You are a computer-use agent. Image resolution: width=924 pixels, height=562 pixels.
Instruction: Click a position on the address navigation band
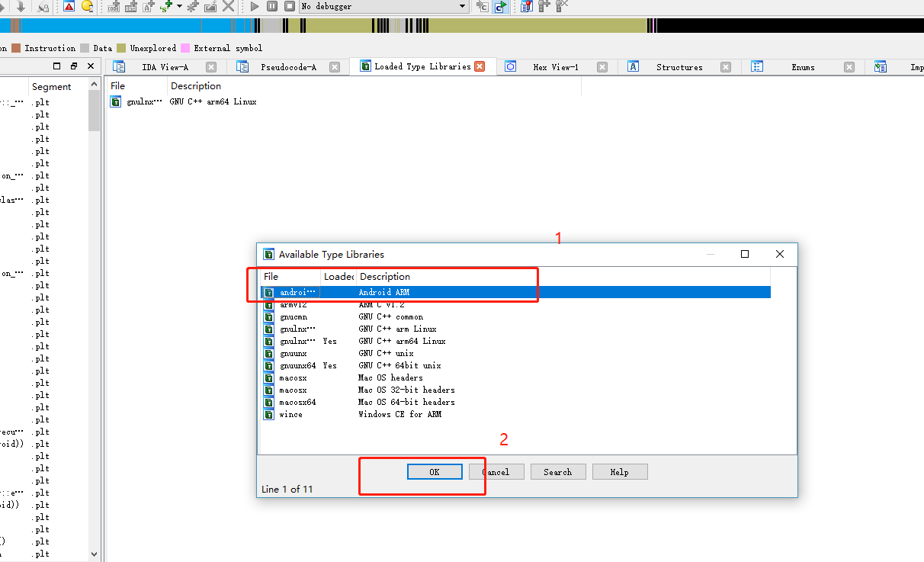(305, 25)
